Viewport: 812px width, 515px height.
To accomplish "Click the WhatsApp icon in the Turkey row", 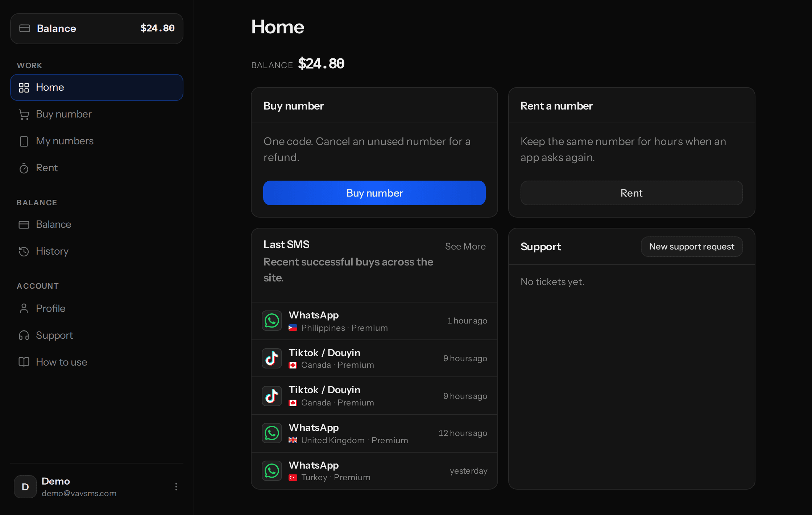I will pyautogui.click(x=272, y=471).
